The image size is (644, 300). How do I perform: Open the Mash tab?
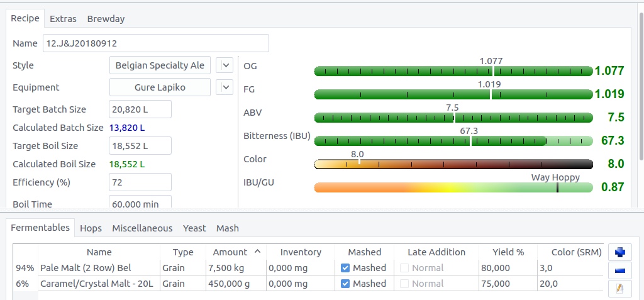click(227, 228)
